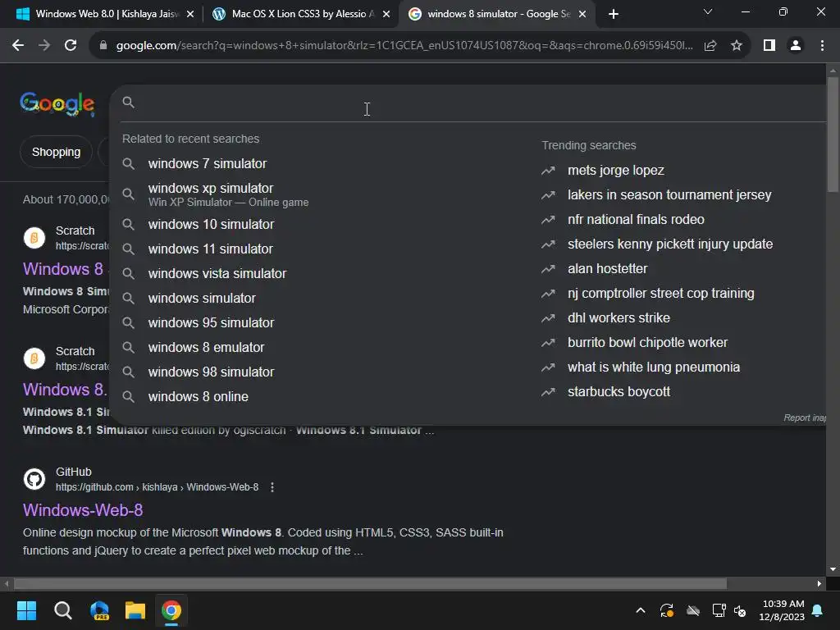Image resolution: width=840 pixels, height=630 pixels.
Task: Click the Shopping filter chip
Action: (x=57, y=152)
